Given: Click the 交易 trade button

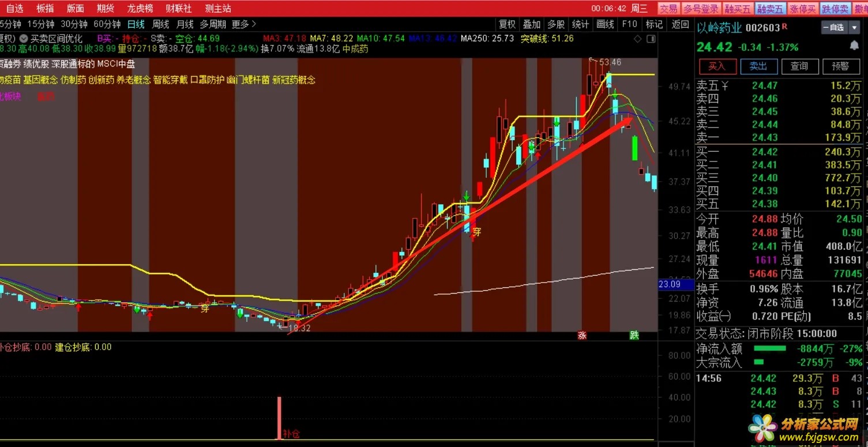Looking at the screenshot, I should click(x=668, y=8).
